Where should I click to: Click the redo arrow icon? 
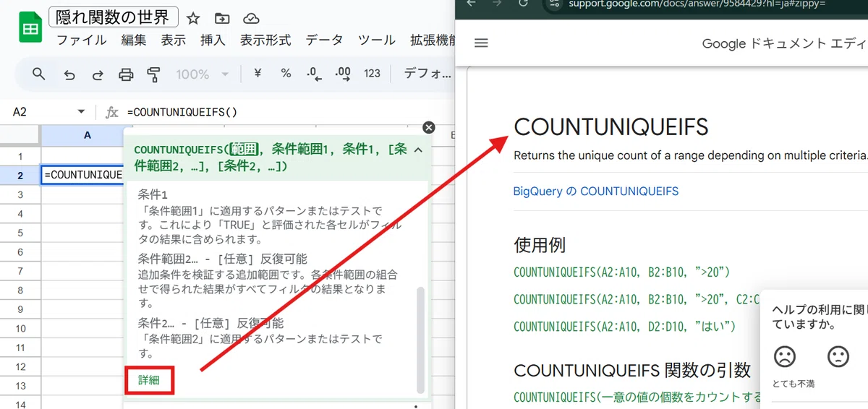[98, 74]
